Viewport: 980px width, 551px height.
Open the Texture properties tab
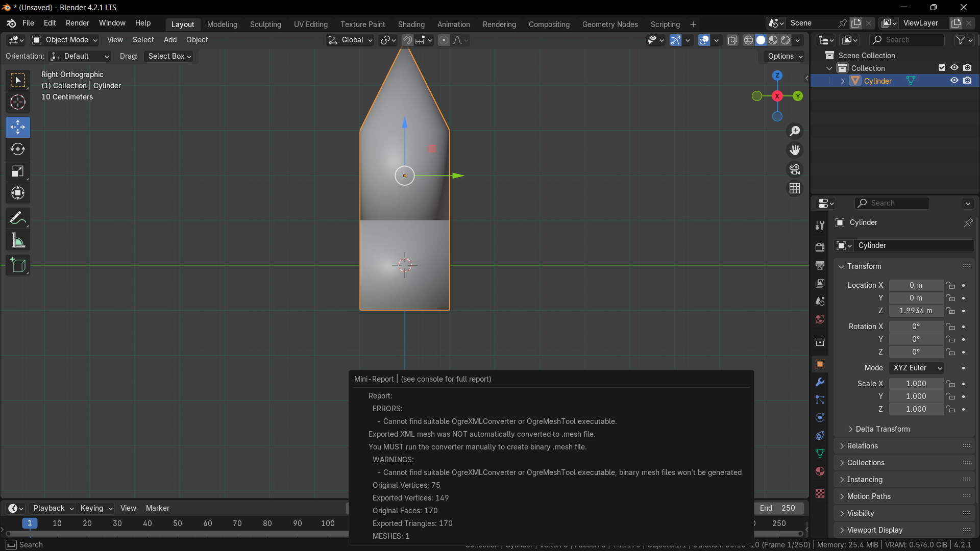(820, 493)
